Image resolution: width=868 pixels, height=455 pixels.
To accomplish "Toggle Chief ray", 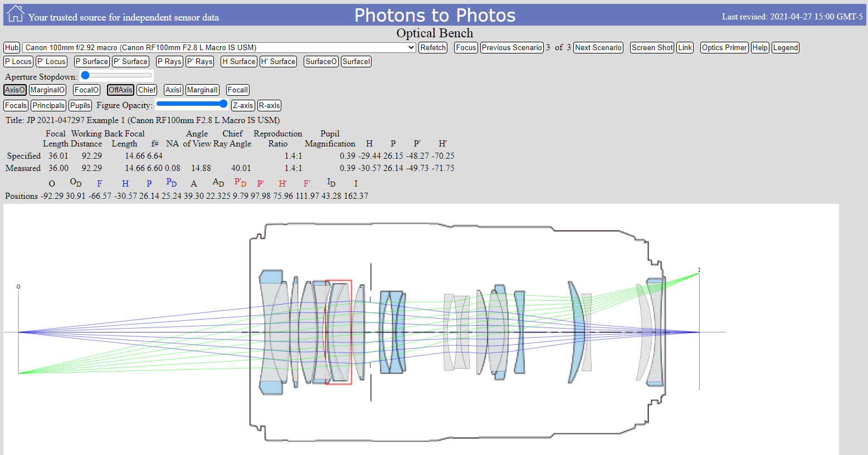I will [147, 90].
